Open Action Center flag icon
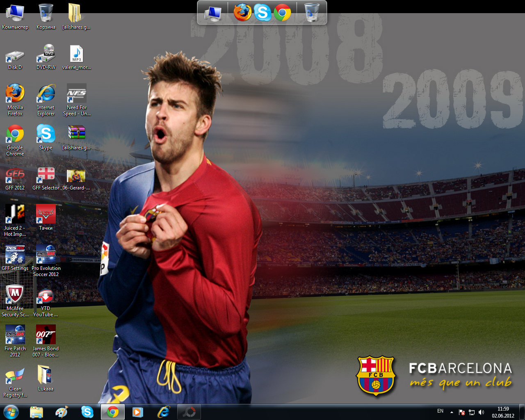Image resolution: width=525 pixels, height=420 pixels. [462, 412]
